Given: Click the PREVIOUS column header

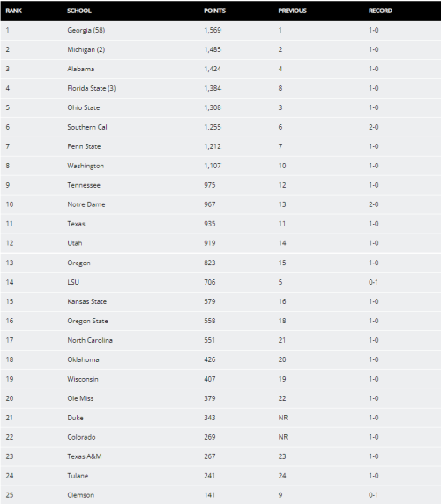Looking at the screenshot, I should point(292,11).
